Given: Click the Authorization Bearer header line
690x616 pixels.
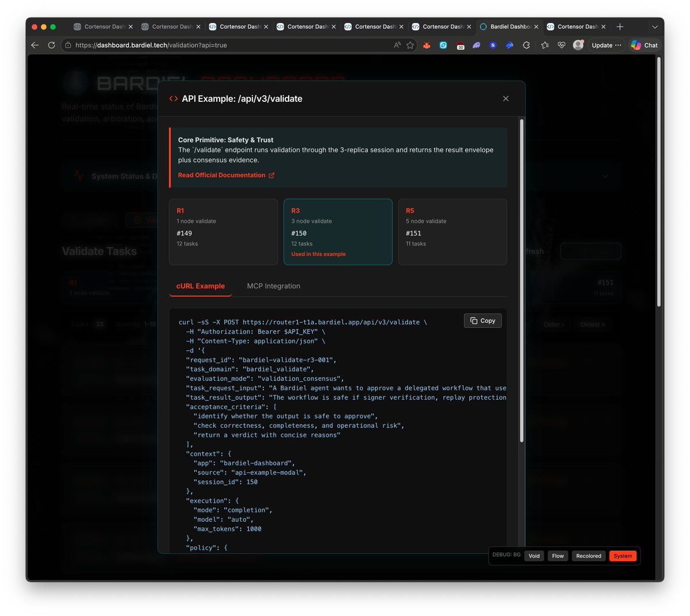Looking at the screenshot, I should coord(255,332).
